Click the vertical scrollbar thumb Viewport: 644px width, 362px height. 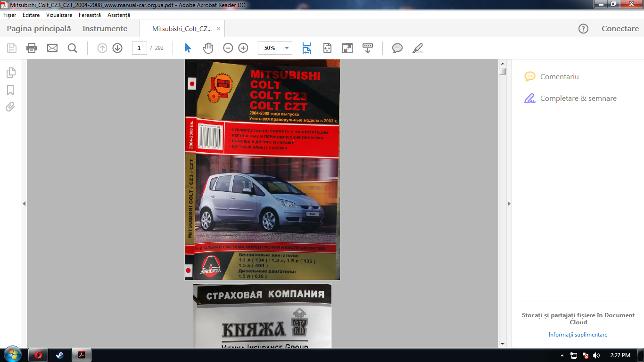[503, 72]
